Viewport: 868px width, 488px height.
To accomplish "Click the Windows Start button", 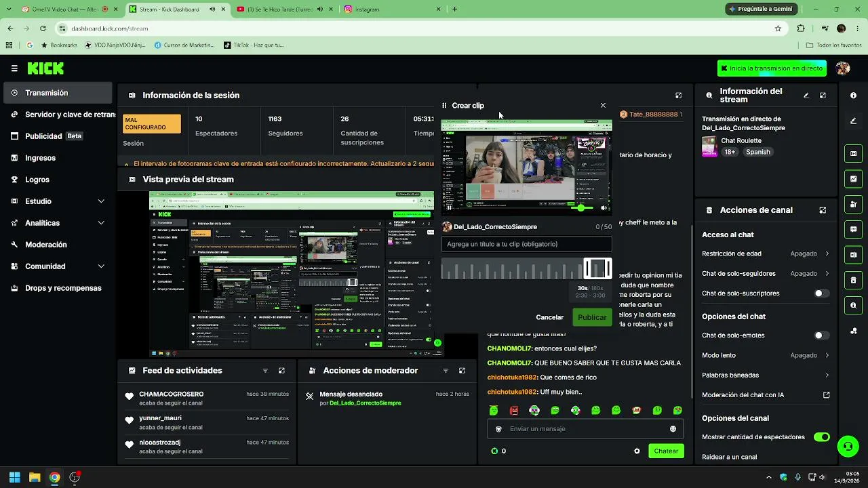I will 15,477.
